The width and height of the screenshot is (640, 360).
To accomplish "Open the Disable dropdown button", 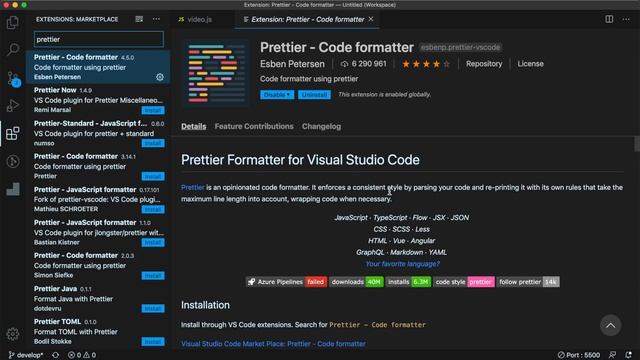I will (277, 95).
